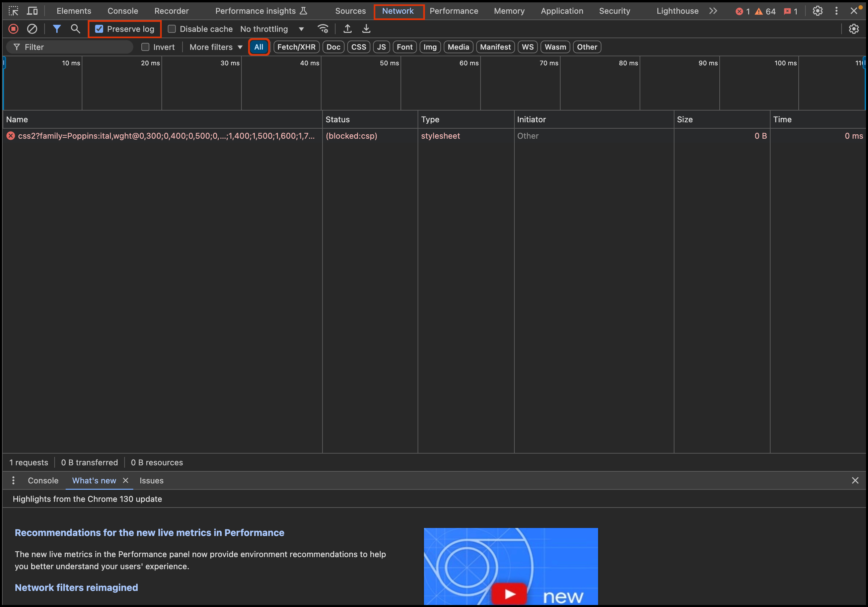This screenshot has width=868, height=607.
Task: Open the Issues drawer tab
Action: click(x=151, y=480)
